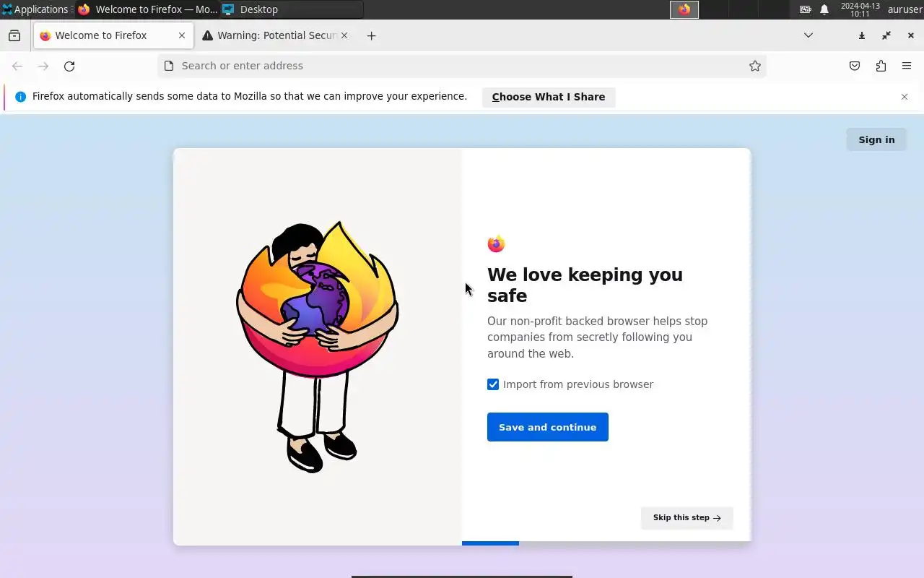Minimize Firefox window with down-arrow icon
Screen dimensions: 924x578
tap(862, 35)
